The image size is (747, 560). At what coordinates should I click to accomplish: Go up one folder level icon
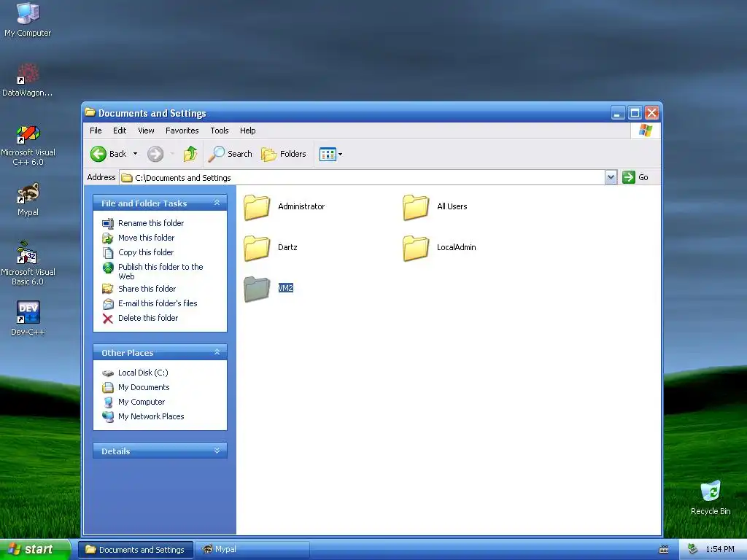(x=190, y=154)
